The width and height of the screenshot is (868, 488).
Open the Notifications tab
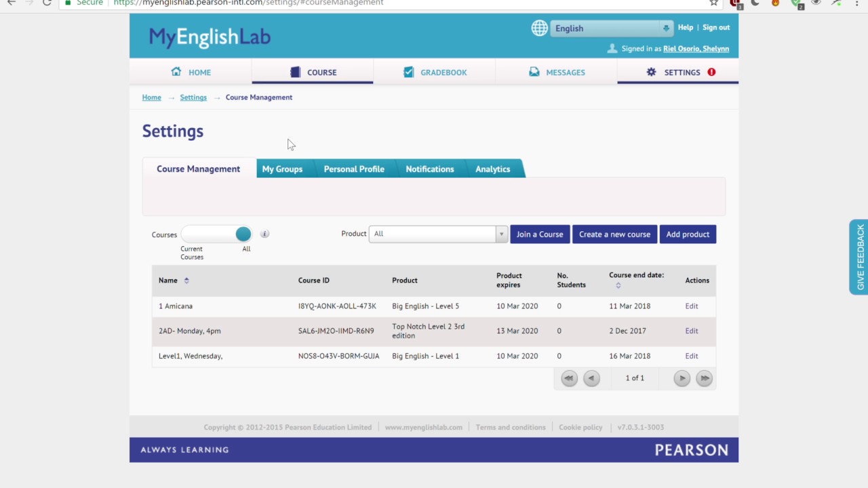tap(430, 169)
